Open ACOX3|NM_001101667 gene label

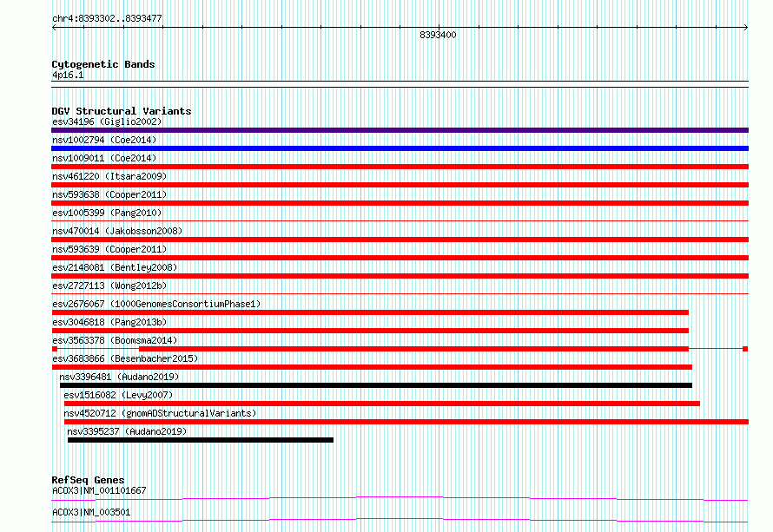pos(99,490)
